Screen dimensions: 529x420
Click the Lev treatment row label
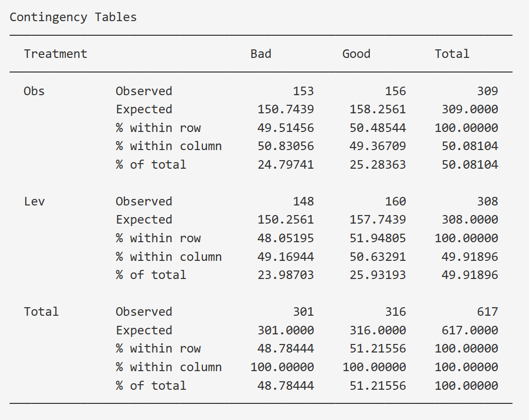(x=34, y=201)
